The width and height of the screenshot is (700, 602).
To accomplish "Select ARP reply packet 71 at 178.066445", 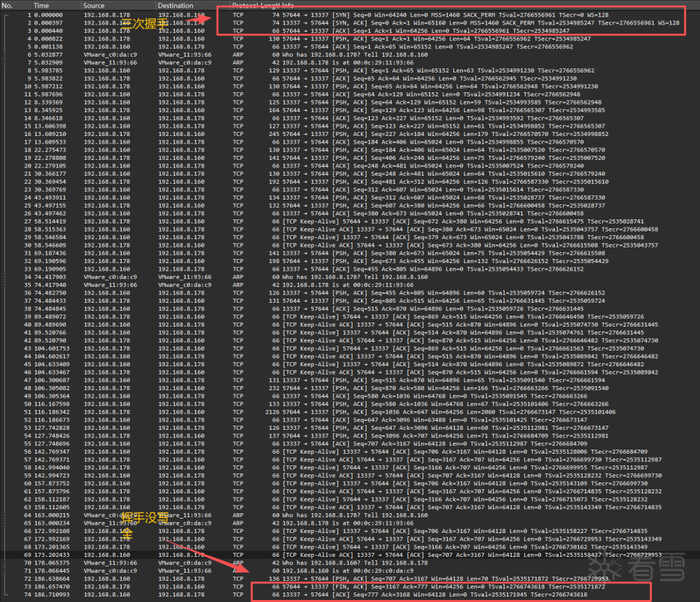I will [350, 571].
